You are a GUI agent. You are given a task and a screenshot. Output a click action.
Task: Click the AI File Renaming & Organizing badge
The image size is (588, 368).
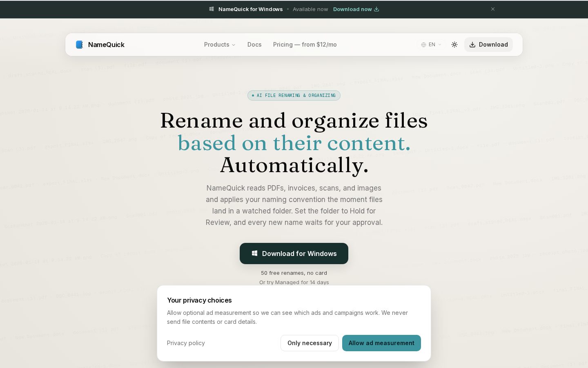pos(294,95)
